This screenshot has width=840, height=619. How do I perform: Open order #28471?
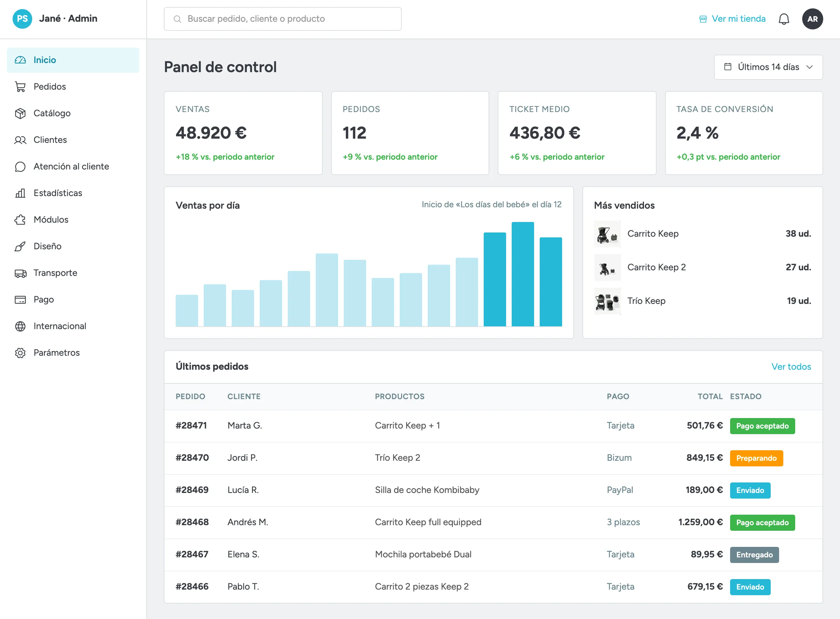(191, 425)
